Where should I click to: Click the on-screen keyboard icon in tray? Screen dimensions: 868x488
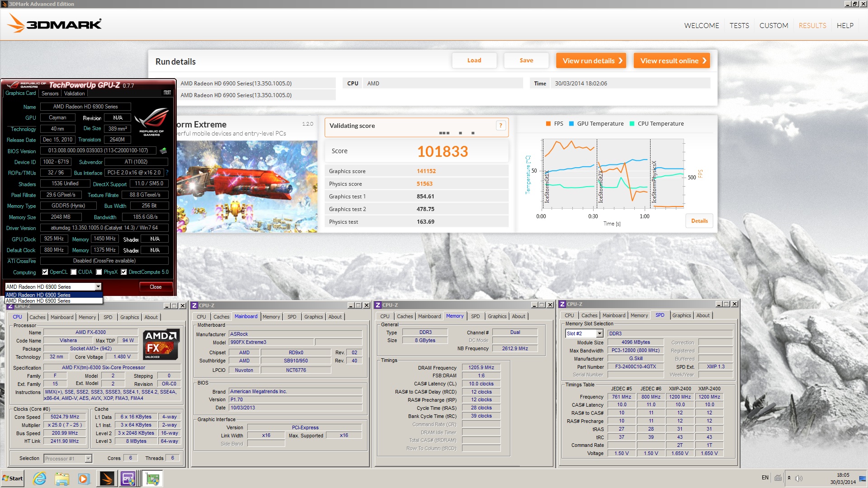(778, 478)
